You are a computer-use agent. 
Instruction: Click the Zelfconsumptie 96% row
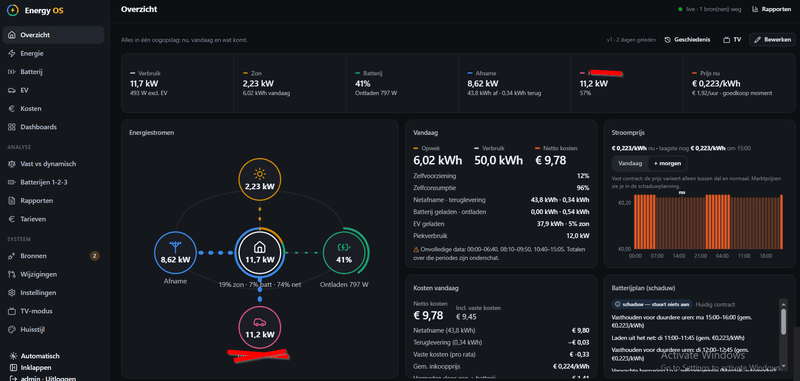coord(501,188)
